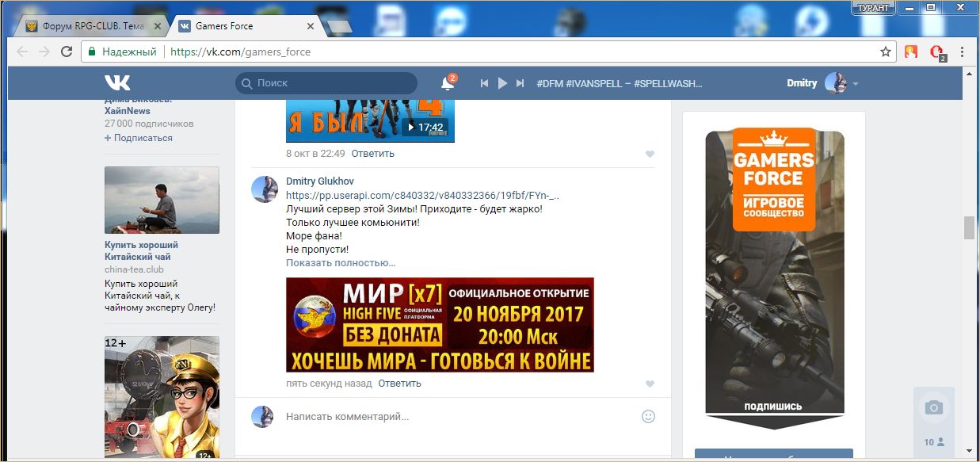
Task: Close the Форум RPG-CLUB tab
Action: 157,26
